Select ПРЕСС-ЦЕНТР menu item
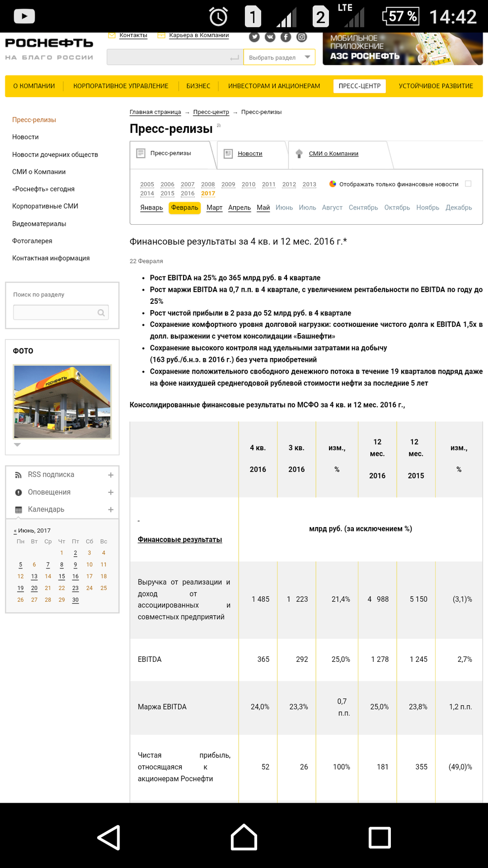The image size is (488, 868). pyautogui.click(x=360, y=86)
